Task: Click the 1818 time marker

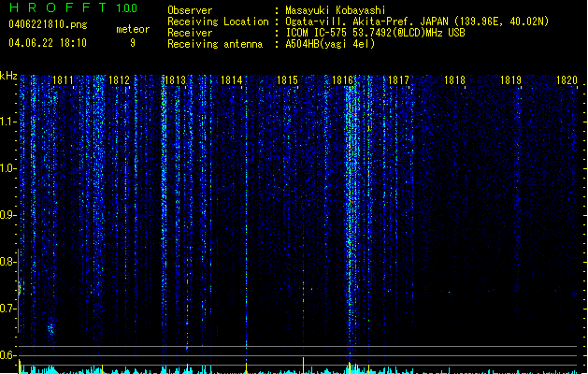Action: point(454,80)
